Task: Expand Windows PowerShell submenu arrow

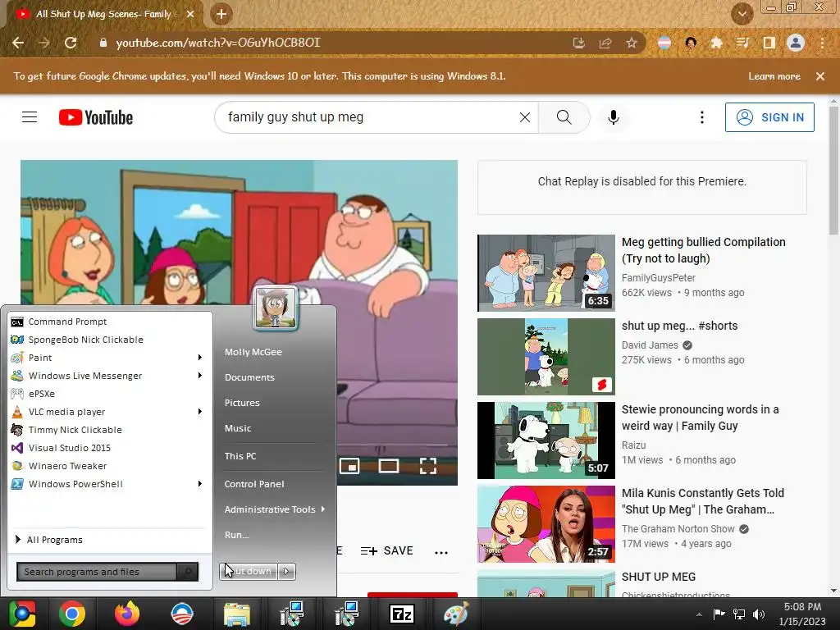Action: [200, 484]
